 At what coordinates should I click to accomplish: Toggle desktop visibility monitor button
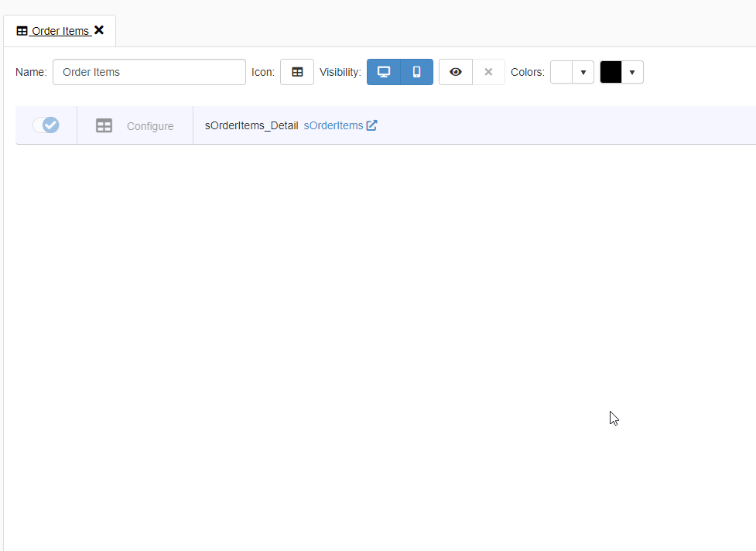point(383,72)
